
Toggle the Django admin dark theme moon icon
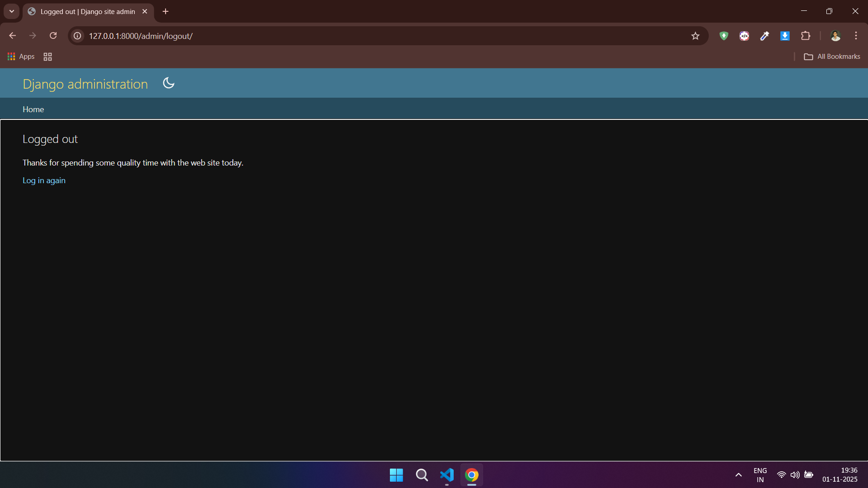click(169, 83)
